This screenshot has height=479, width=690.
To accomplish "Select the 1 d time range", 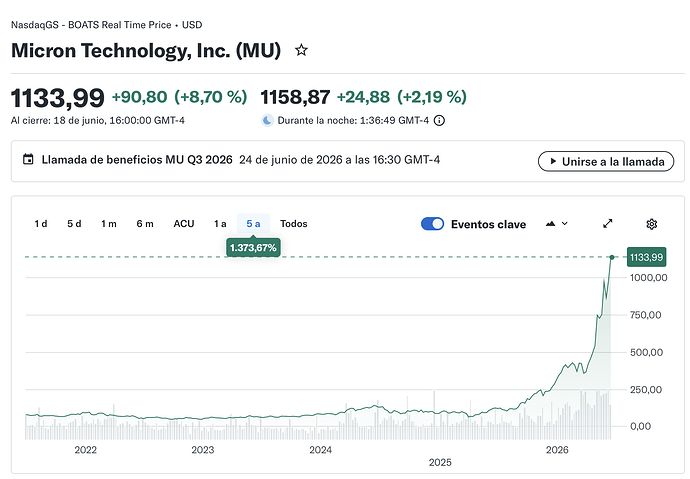I will (x=41, y=224).
